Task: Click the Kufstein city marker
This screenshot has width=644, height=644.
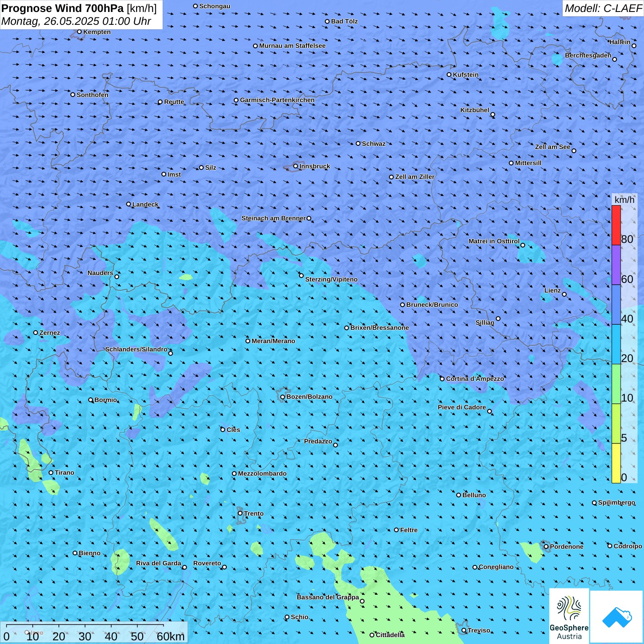Action: 449,75
